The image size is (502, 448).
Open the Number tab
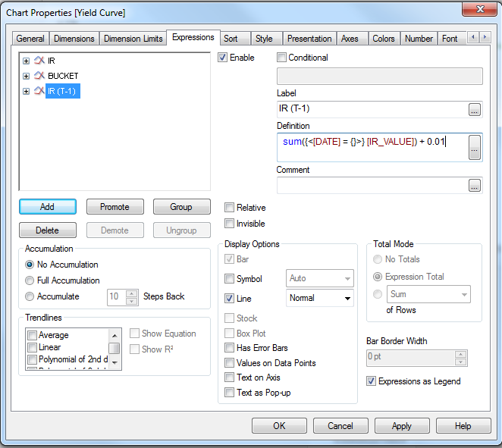tap(419, 39)
